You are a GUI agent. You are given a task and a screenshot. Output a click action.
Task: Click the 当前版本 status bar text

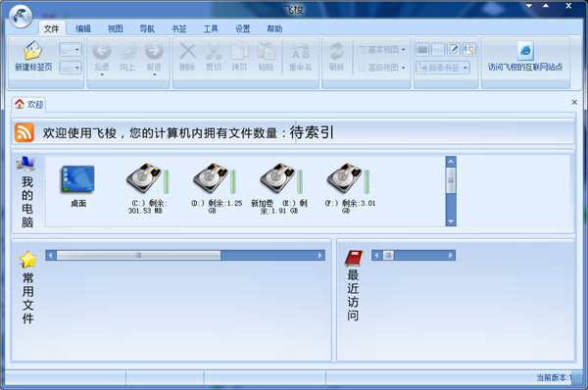tap(554, 377)
